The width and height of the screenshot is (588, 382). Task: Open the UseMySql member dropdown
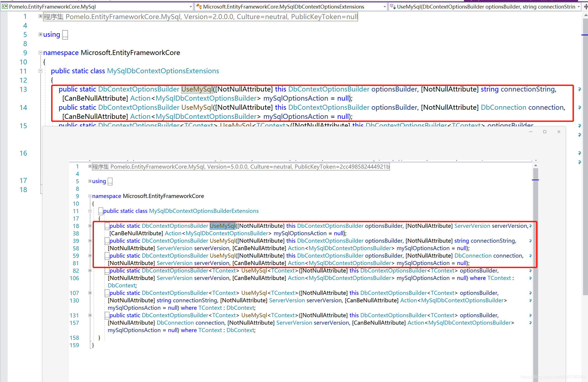[x=579, y=7]
